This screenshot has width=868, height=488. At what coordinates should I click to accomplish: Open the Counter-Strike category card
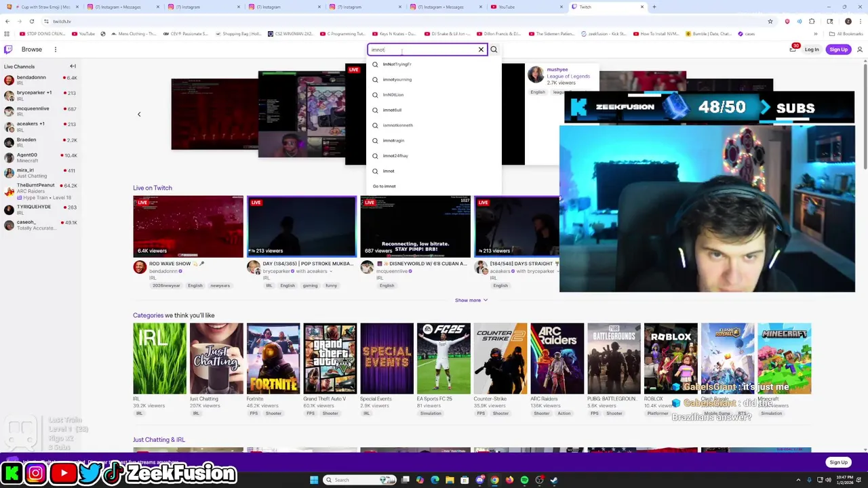500,359
